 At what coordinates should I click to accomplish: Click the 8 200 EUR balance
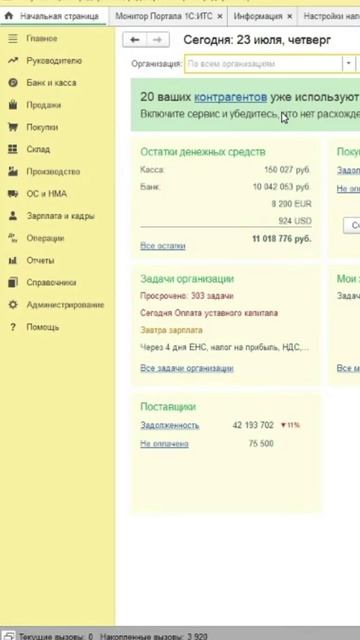291,204
